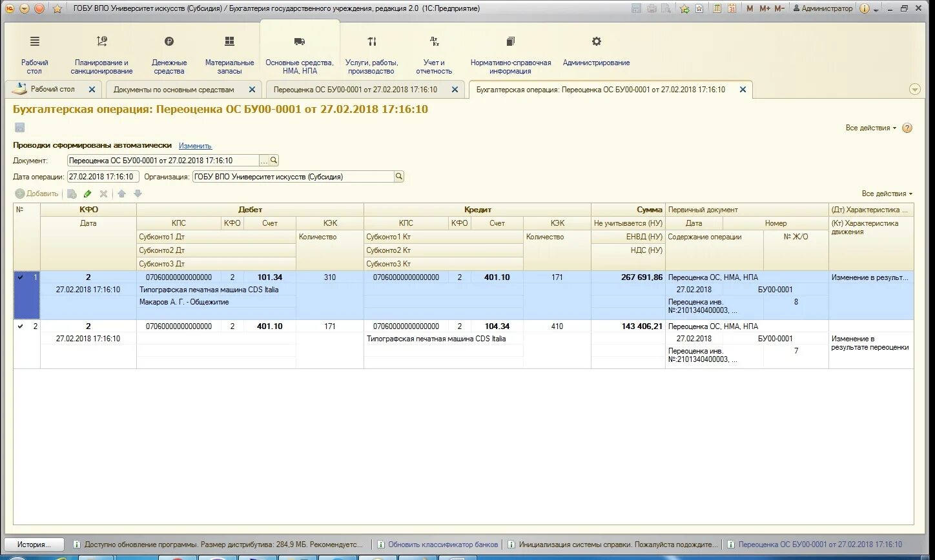
Task: Expand the table's Все действия dropdown
Action: pos(887,194)
